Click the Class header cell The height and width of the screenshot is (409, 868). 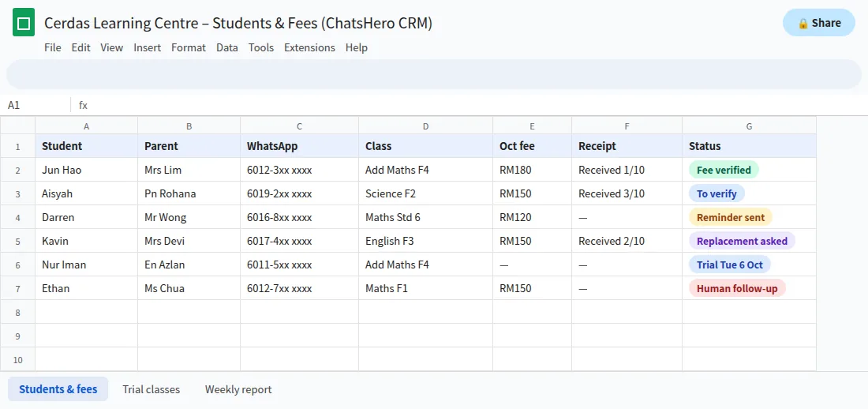(425, 146)
